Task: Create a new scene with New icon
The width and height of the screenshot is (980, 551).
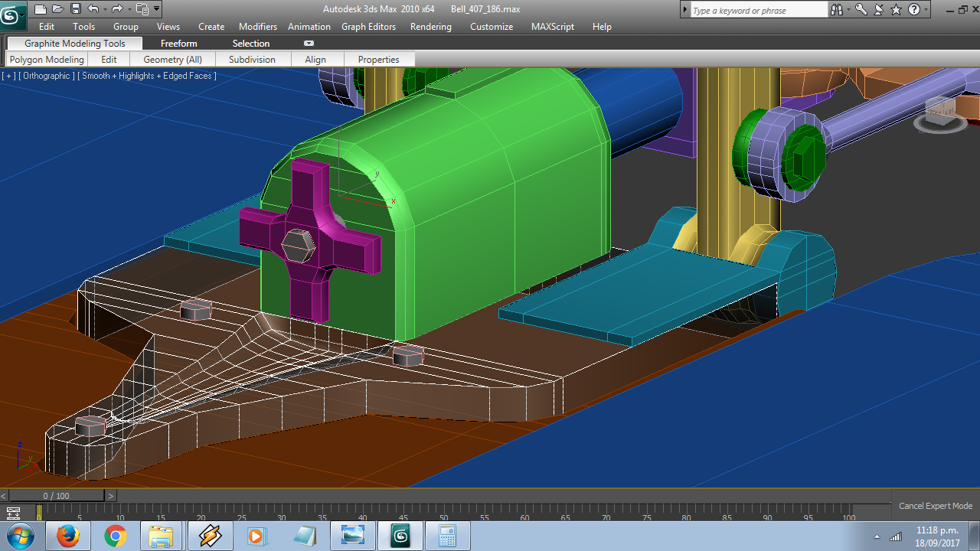Action: (x=40, y=8)
